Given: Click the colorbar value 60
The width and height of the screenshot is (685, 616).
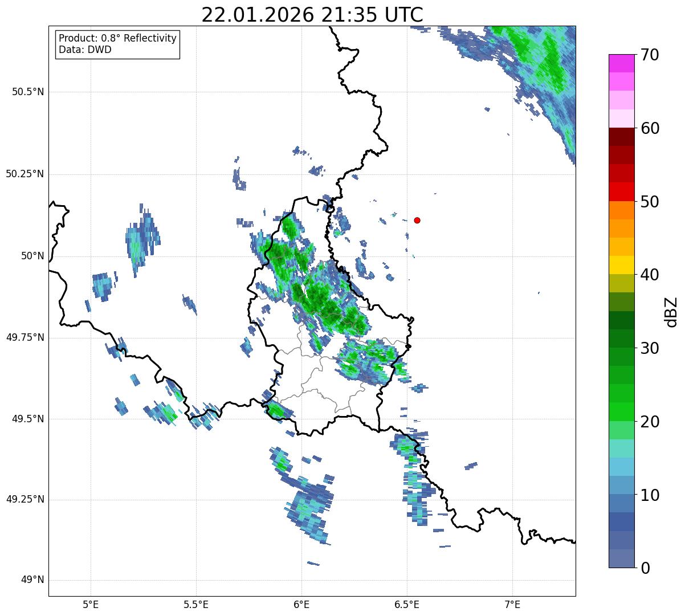Looking at the screenshot, I should (x=649, y=128).
